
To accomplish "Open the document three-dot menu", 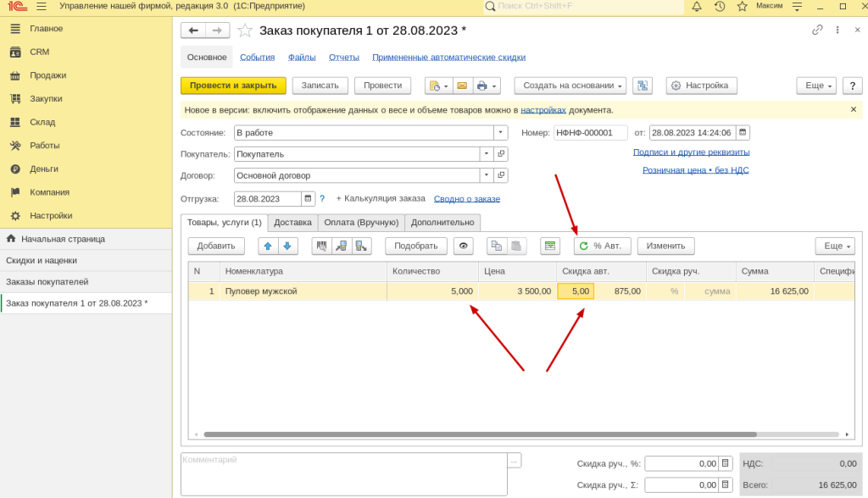I will tap(837, 30).
